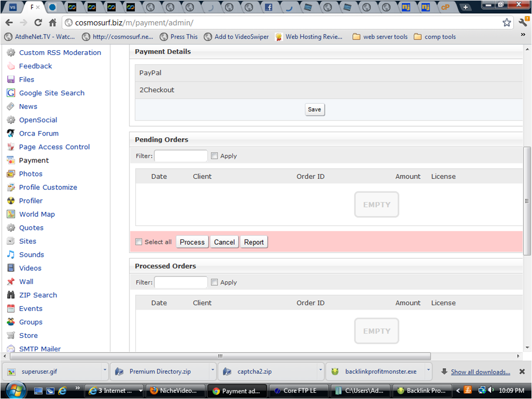Open the Page Access Control menu item
The height and width of the screenshot is (399, 532).
pos(54,147)
